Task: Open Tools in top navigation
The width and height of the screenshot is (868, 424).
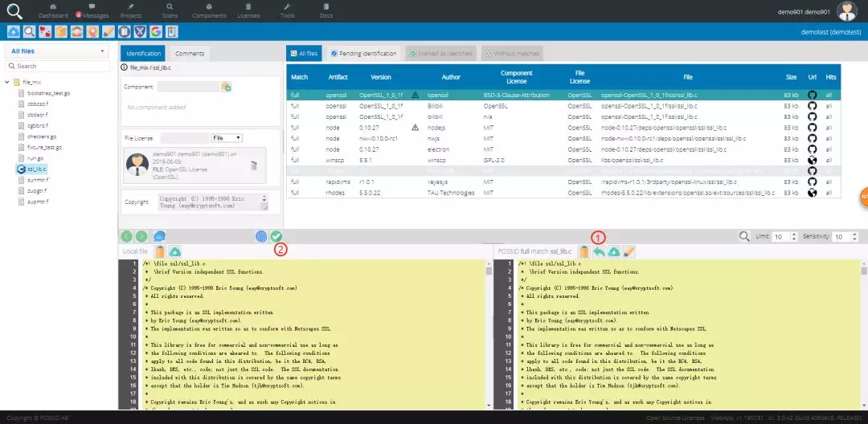Action: [287, 11]
